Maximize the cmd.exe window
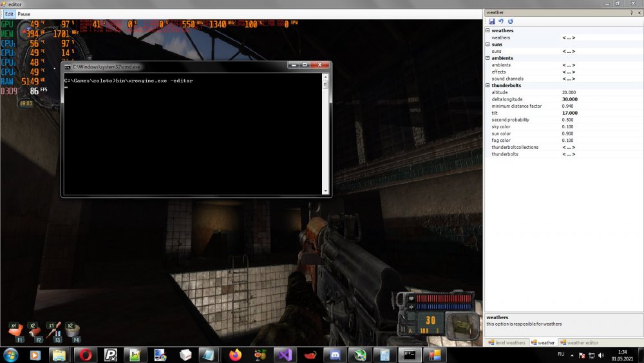Screen dimensions: 644x363 (x=305, y=65)
